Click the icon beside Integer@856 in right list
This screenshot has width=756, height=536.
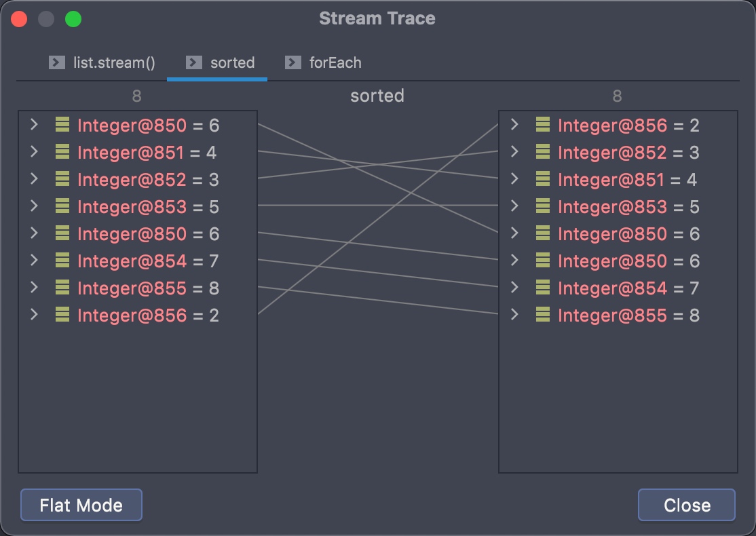pyautogui.click(x=543, y=126)
